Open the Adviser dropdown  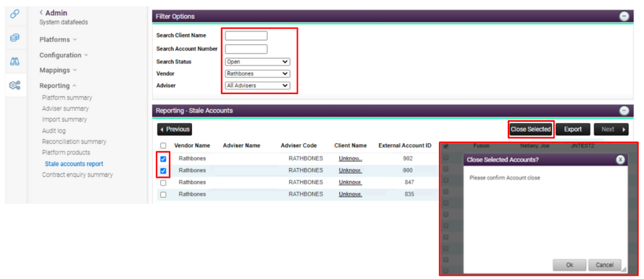click(x=257, y=86)
